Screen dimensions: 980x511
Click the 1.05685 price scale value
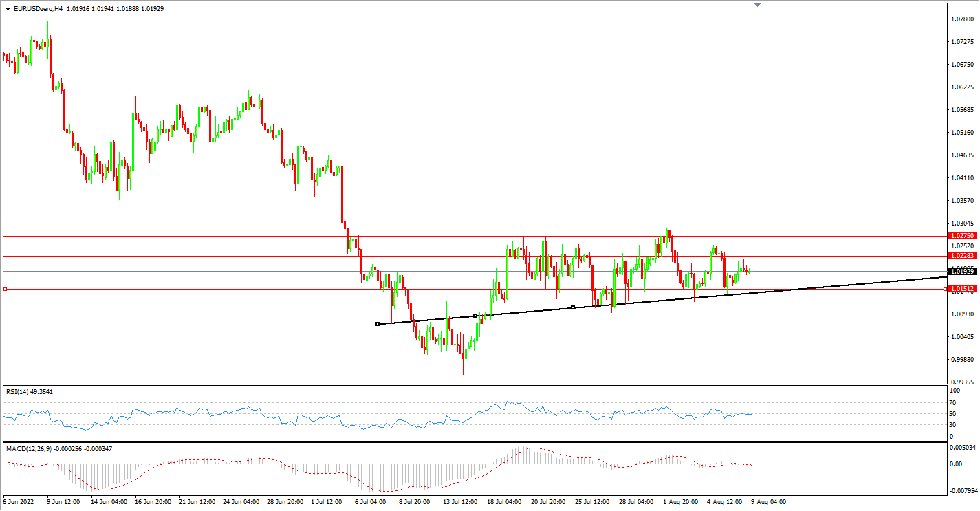(962, 110)
